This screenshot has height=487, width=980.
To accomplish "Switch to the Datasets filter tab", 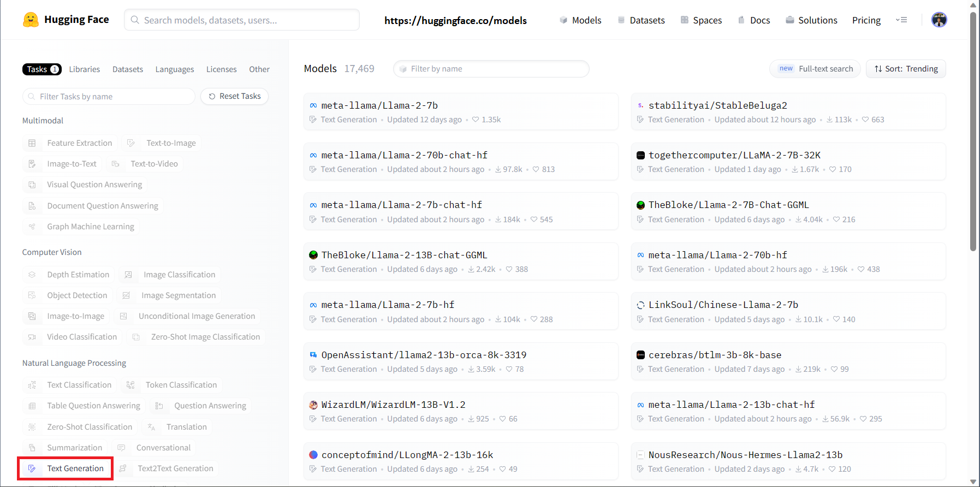I will click(128, 69).
